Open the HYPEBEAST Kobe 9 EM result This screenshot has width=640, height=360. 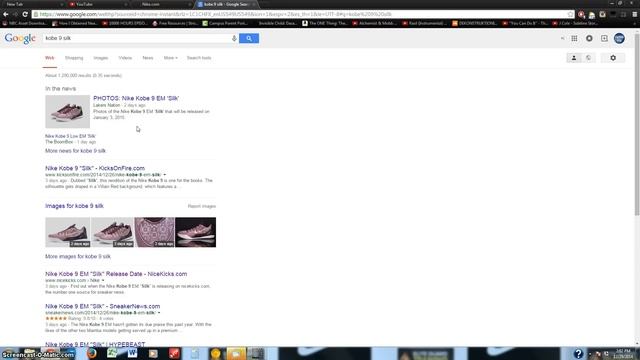pos(95,344)
